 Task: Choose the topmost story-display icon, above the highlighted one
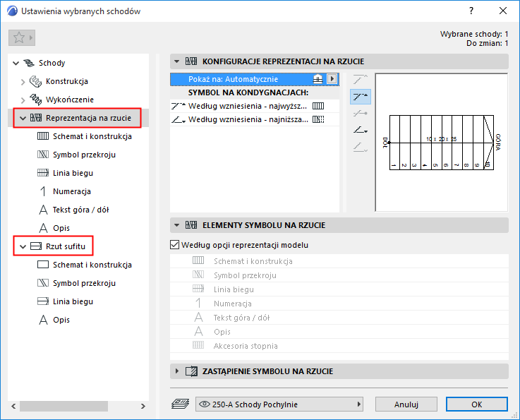pyautogui.click(x=360, y=80)
